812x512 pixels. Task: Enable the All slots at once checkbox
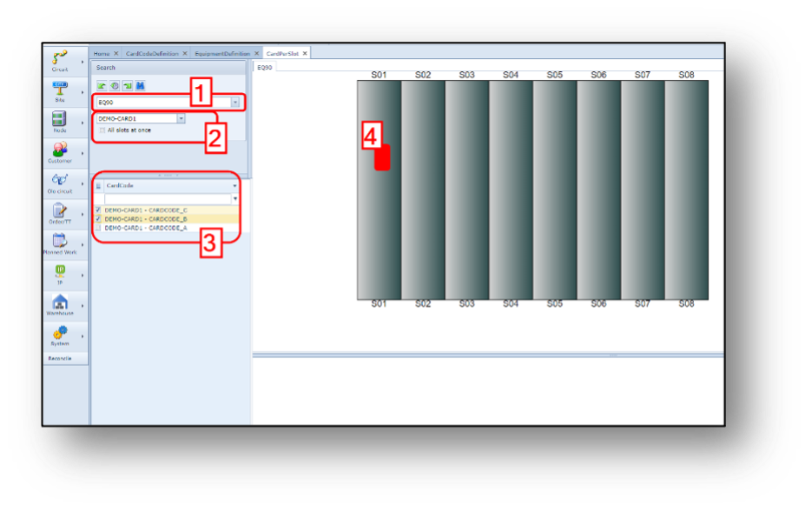[102, 130]
